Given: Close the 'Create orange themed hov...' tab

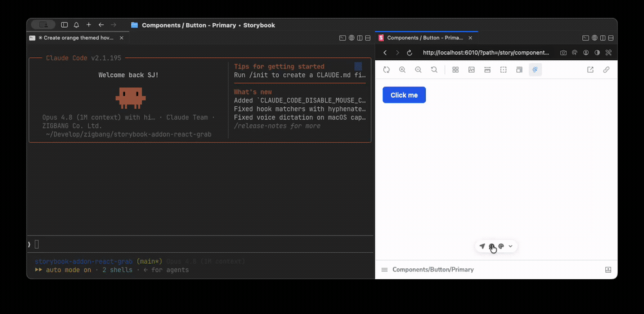Looking at the screenshot, I should 121,38.
